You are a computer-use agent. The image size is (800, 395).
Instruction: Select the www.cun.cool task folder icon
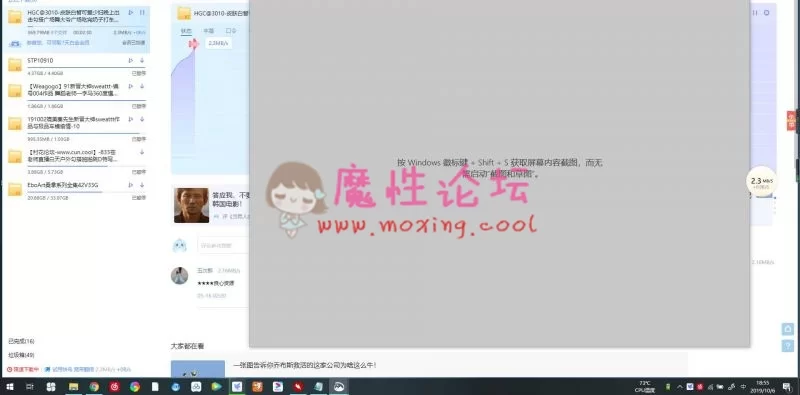15,157
